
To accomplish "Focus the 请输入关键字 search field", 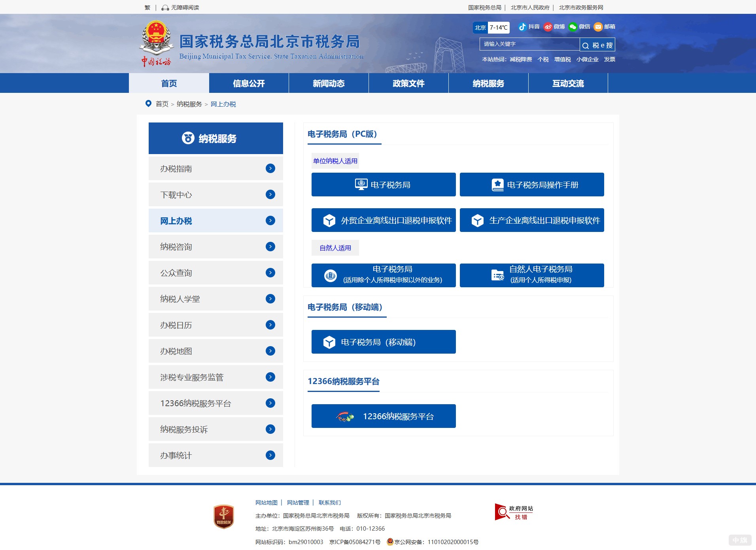I will click(x=529, y=44).
